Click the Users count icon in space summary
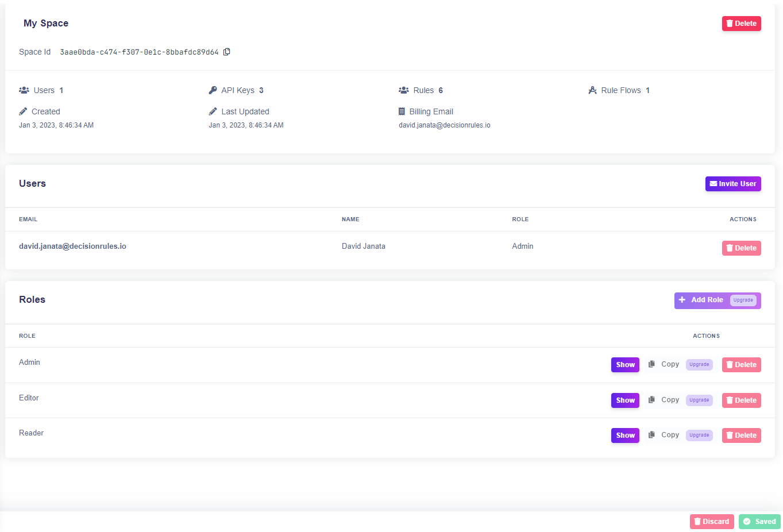 24,90
